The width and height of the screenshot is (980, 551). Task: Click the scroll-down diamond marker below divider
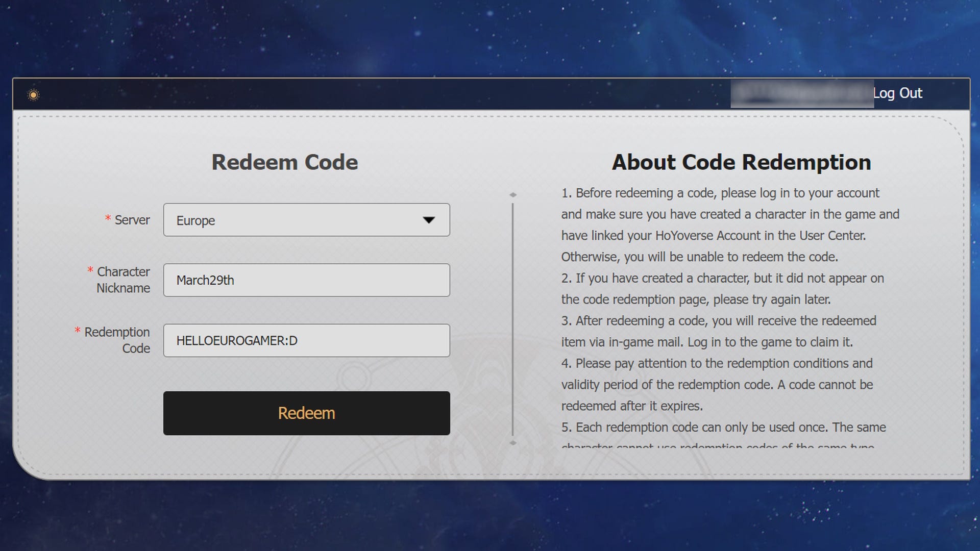point(513,443)
